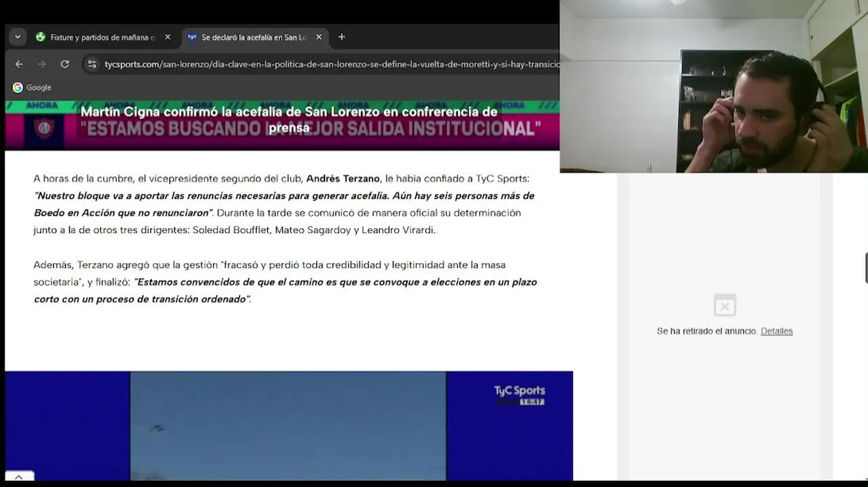Click the Martín Cigna video headline banner
Image resolution: width=868 pixels, height=487 pixels.
pyautogui.click(x=289, y=120)
